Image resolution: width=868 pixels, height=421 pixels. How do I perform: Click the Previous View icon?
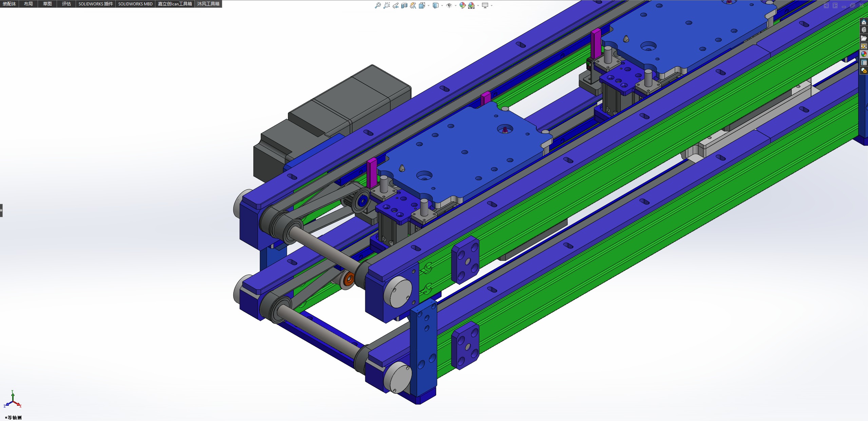(396, 5)
